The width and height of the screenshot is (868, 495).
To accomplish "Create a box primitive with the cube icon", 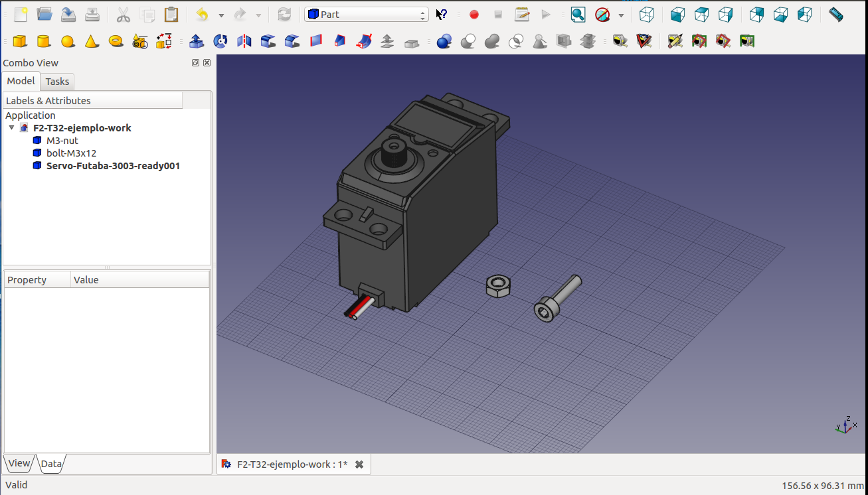I will pos(20,42).
